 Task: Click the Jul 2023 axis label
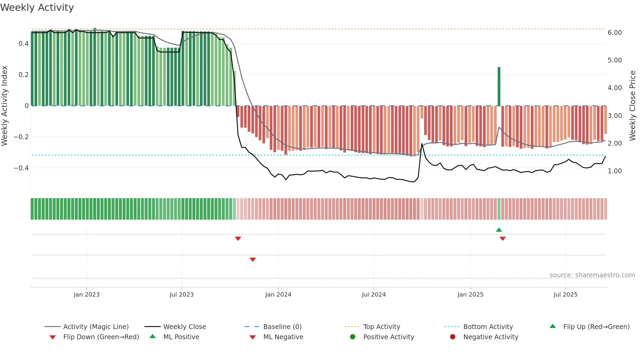tap(182, 295)
